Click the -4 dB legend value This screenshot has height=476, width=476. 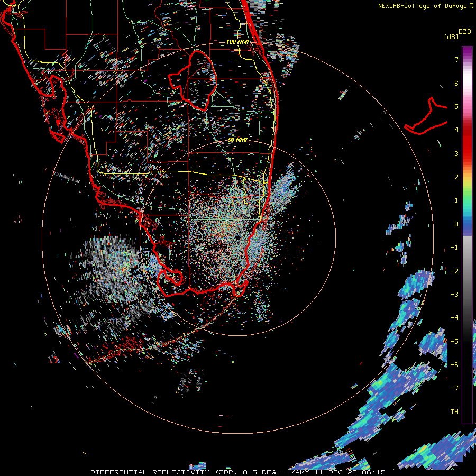coord(454,317)
